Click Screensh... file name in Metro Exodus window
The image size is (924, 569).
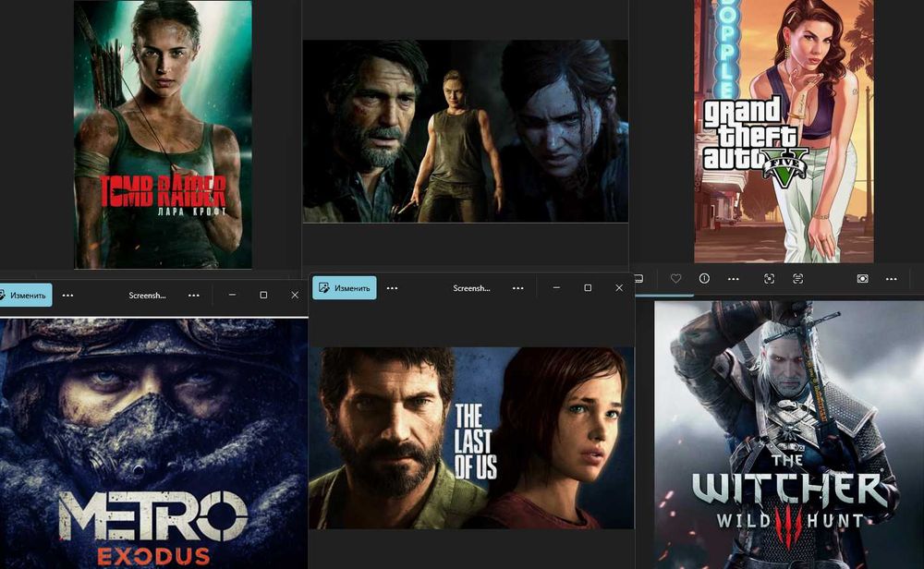coord(147,295)
